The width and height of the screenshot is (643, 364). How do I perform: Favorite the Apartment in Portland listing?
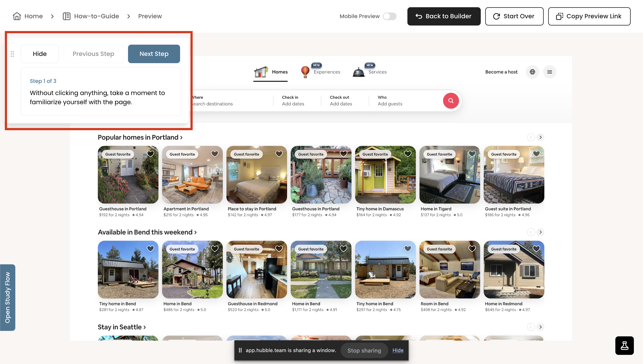coord(215,154)
